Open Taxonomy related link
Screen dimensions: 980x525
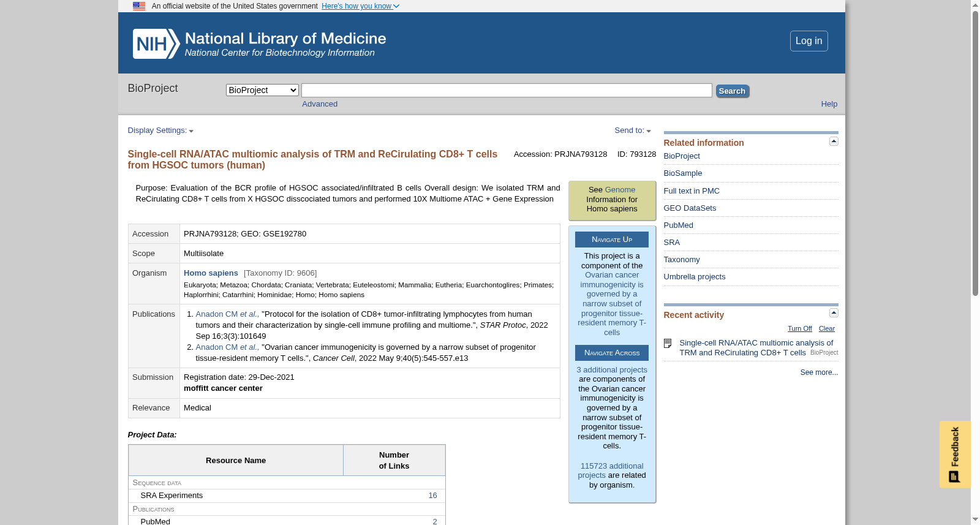click(x=682, y=260)
